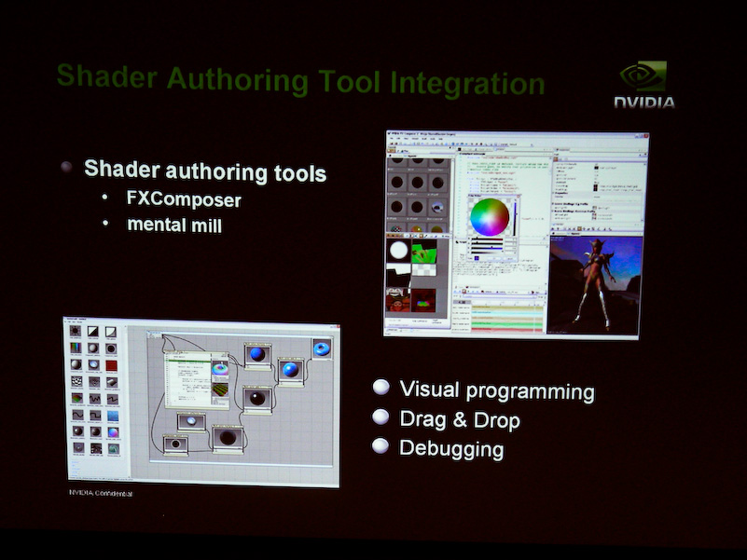
Task: Select the metallic bar palette icon
Action: tap(112, 382)
